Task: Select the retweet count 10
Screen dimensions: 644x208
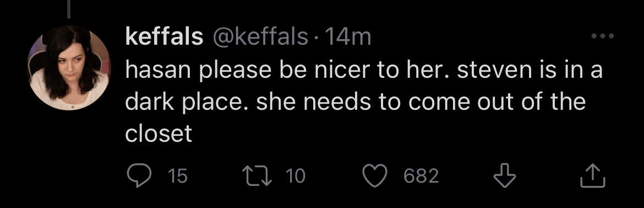Action: tap(296, 176)
